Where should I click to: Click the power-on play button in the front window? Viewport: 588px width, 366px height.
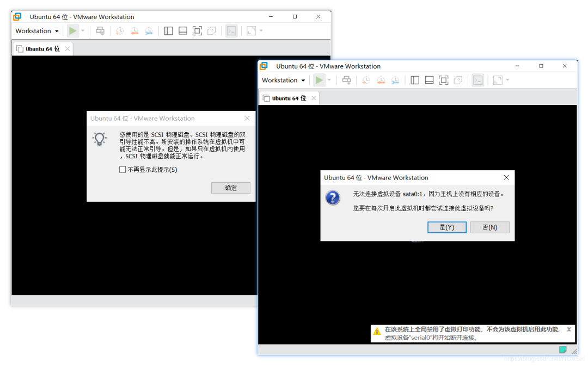point(319,80)
